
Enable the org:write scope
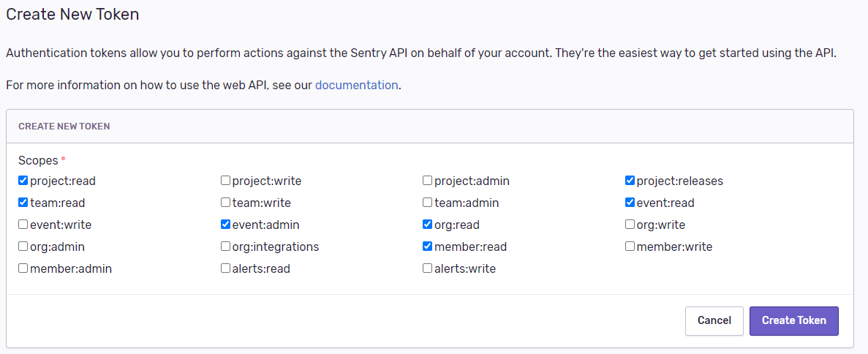630,225
